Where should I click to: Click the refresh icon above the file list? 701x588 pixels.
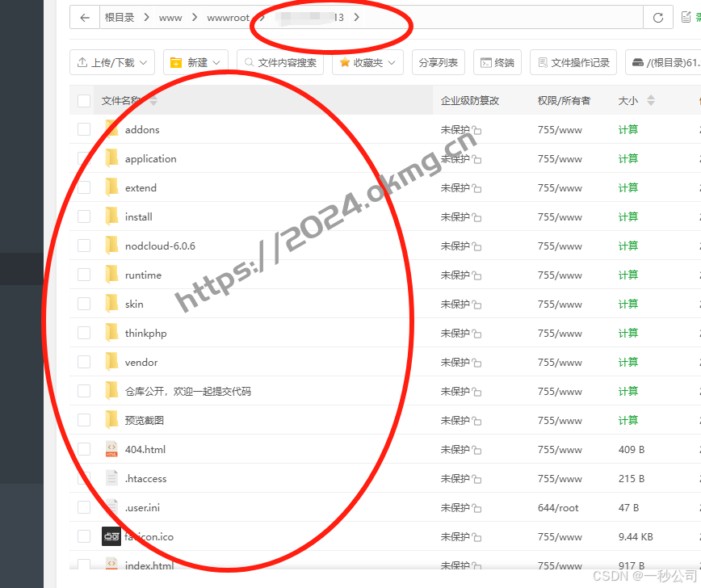tap(658, 17)
